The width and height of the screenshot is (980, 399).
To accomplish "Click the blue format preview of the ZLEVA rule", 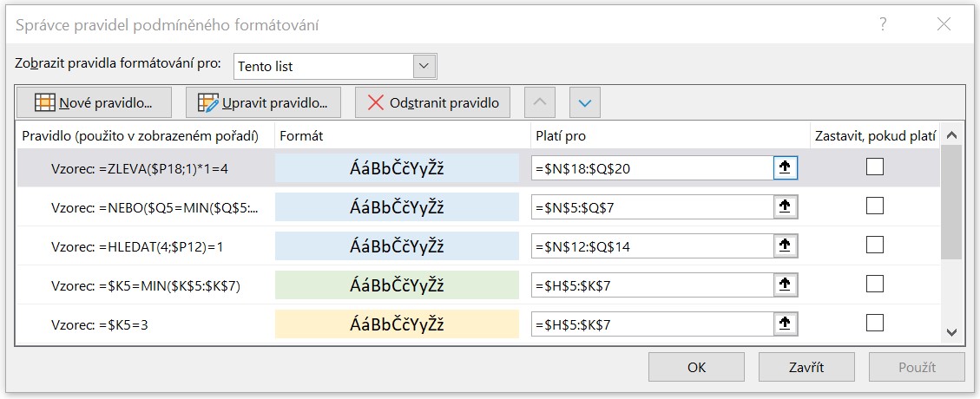I will [397, 168].
